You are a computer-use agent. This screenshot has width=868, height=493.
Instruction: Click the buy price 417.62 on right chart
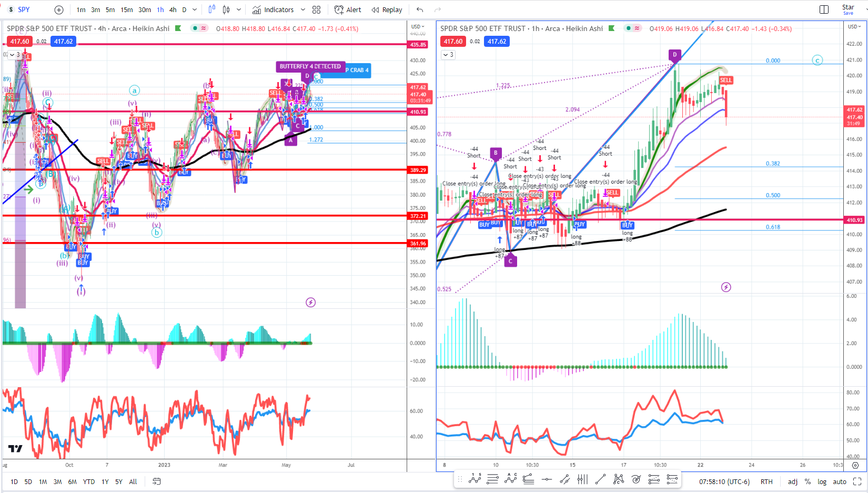pyautogui.click(x=497, y=42)
